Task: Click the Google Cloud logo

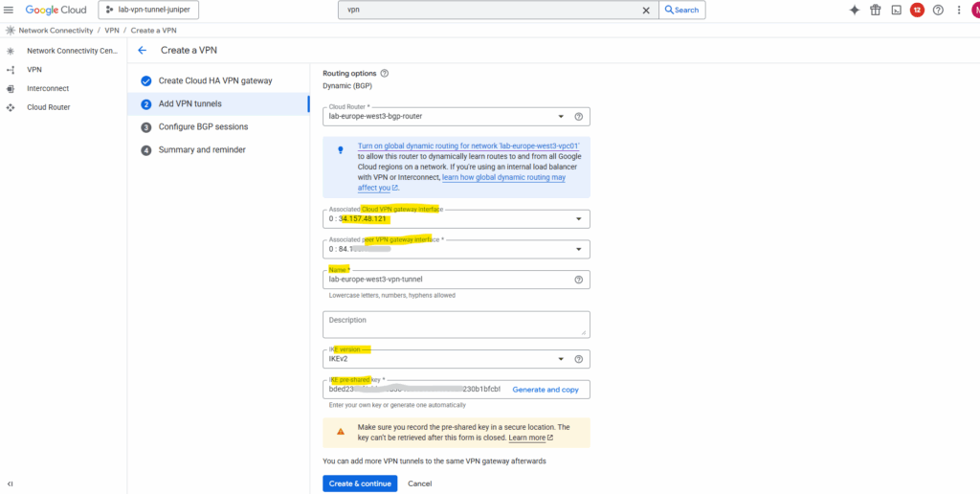Action: coord(56,10)
